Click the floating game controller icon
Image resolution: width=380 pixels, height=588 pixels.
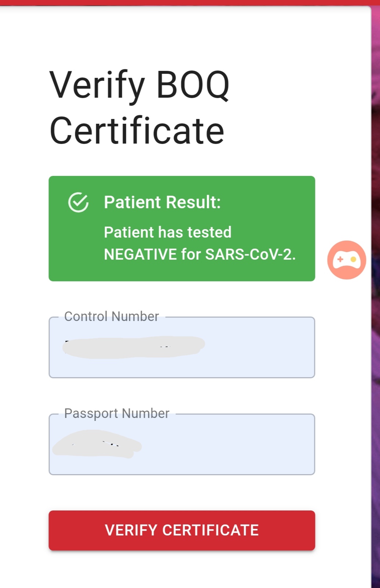[346, 260]
